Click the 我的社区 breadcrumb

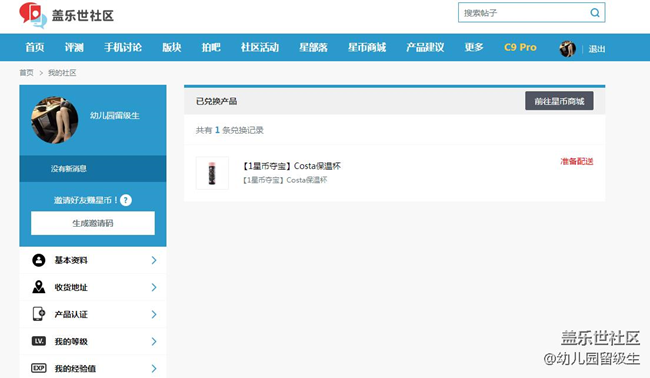62,73
